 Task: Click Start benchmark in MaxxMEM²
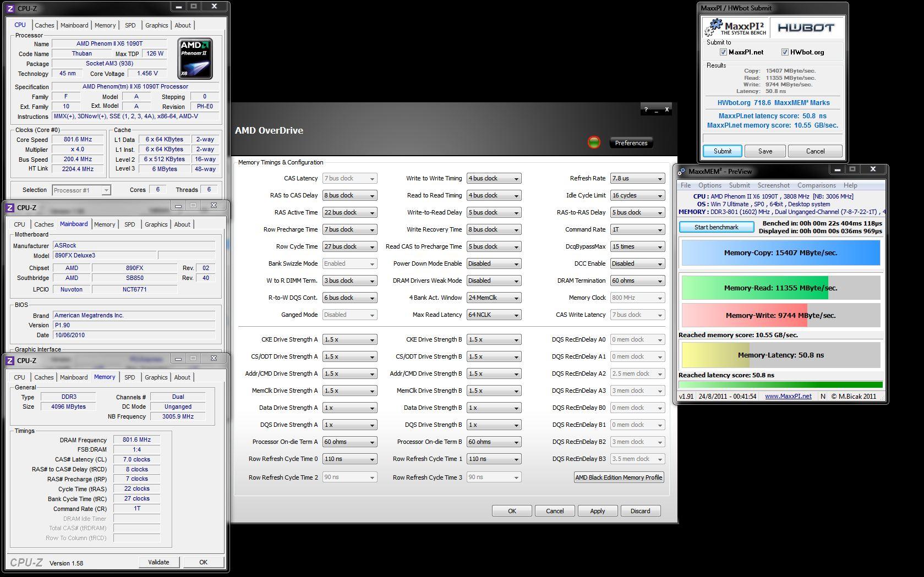point(717,227)
